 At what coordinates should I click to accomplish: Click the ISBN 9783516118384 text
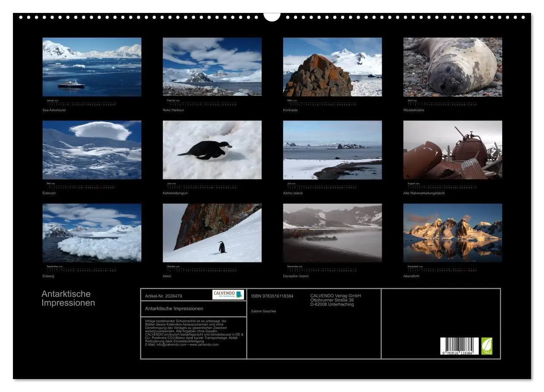272,296
